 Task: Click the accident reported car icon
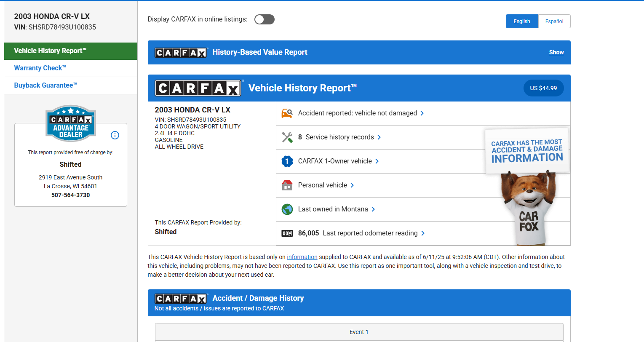coord(287,113)
